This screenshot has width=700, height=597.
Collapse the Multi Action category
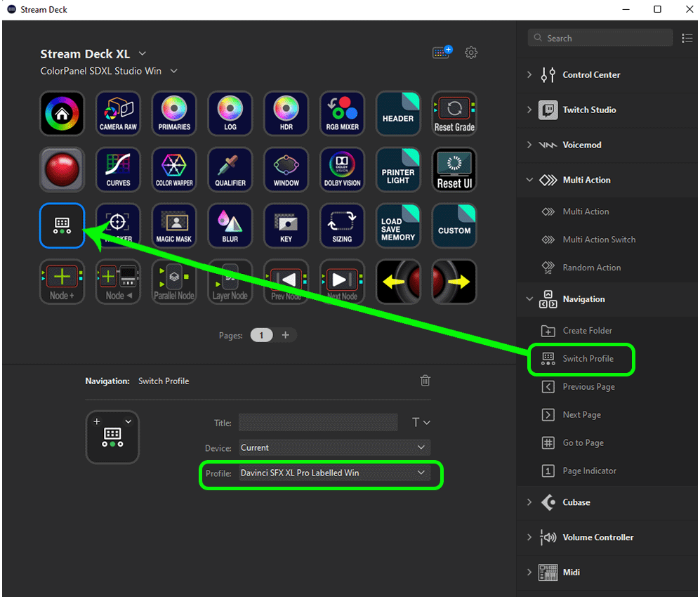pyautogui.click(x=530, y=180)
